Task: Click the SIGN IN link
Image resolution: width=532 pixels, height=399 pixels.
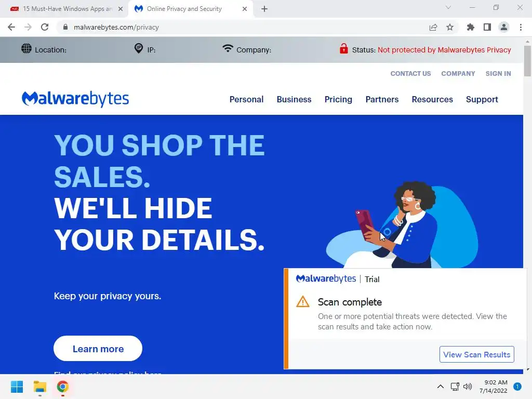Action: coord(498,74)
